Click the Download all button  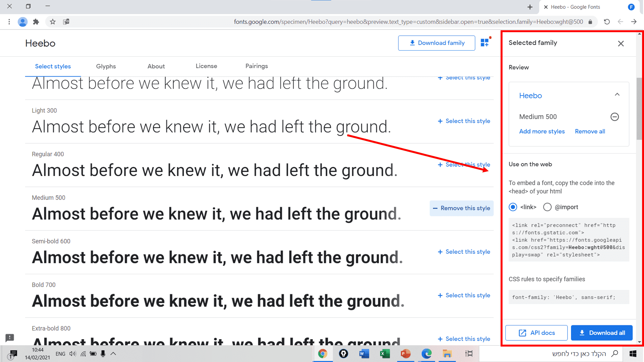(x=602, y=333)
